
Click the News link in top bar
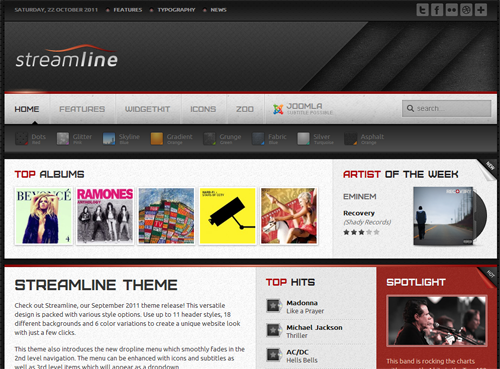coord(218,10)
